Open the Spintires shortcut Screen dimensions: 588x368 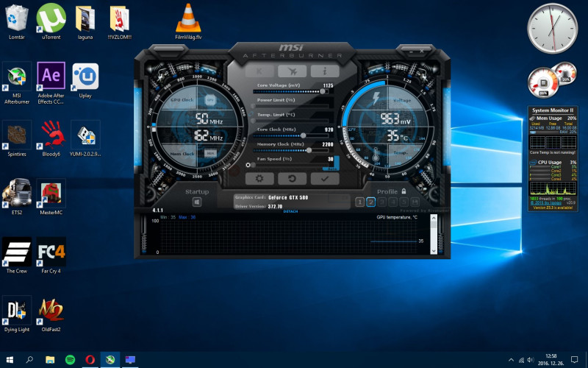coord(16,139)
